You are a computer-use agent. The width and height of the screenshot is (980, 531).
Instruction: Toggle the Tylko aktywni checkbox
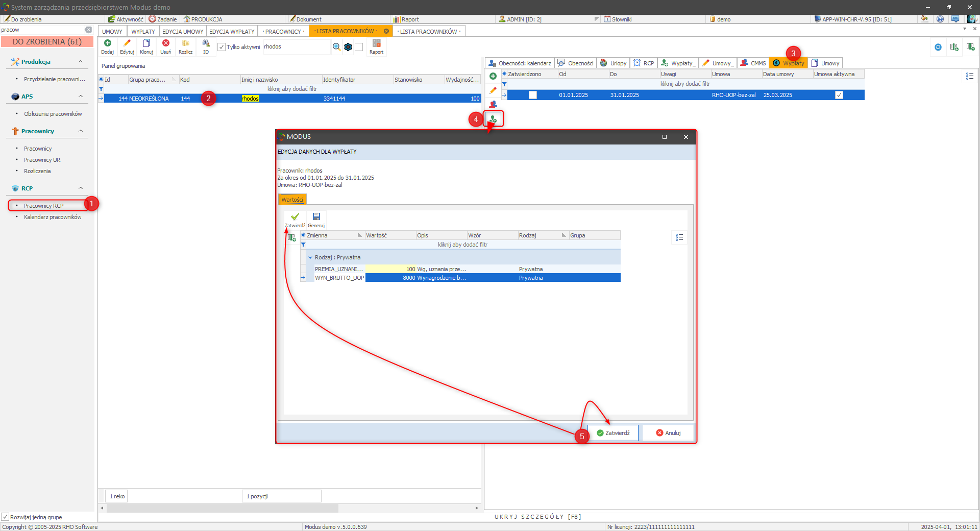coord(222,47)
